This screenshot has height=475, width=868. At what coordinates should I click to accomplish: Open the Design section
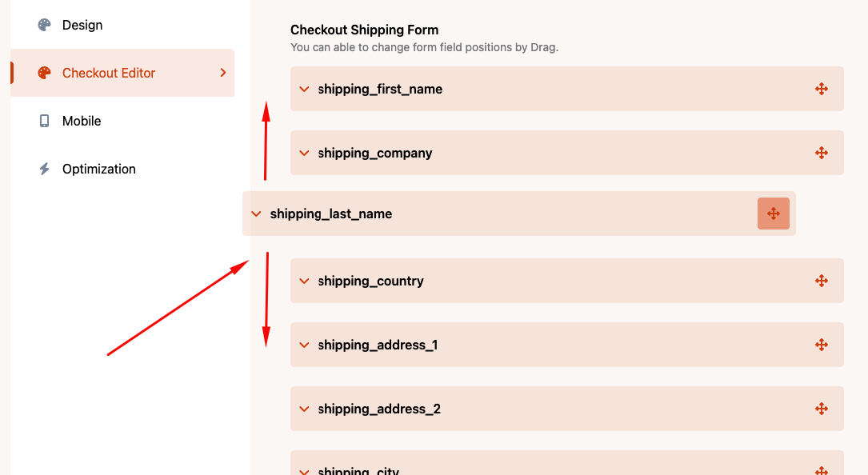(x=82, y=25)
